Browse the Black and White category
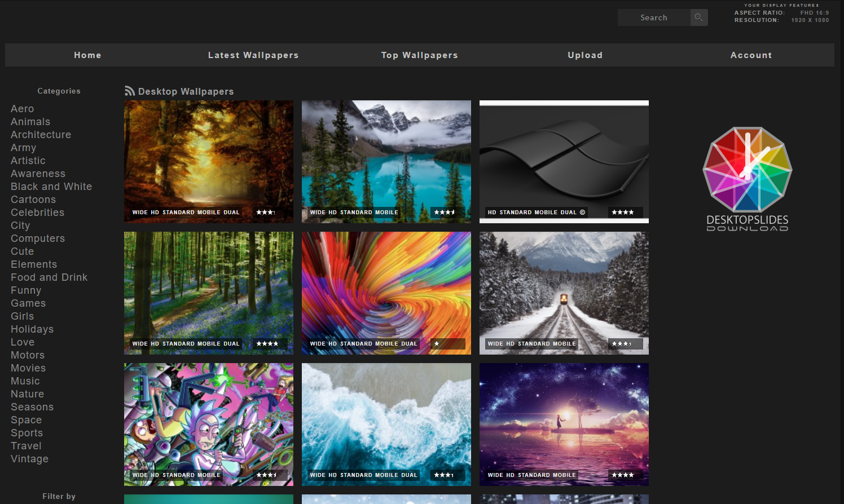 tap(51, 187)
